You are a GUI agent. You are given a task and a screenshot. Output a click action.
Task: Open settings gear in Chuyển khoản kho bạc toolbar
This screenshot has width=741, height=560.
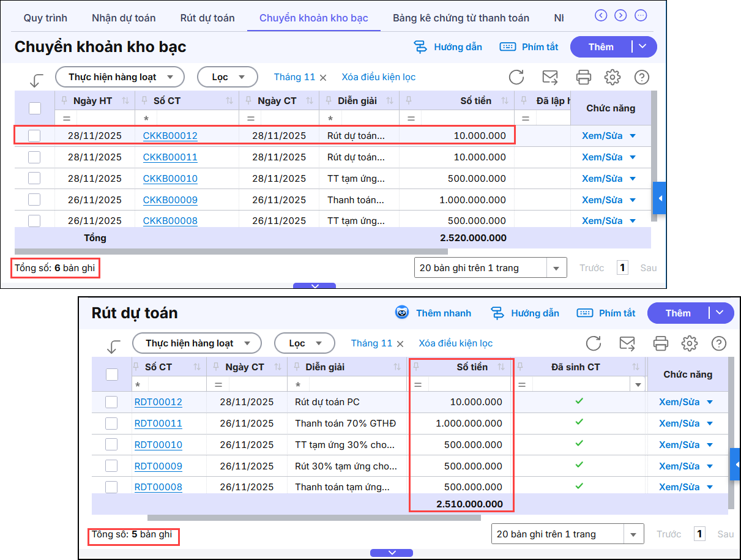[x=613, y=77]
